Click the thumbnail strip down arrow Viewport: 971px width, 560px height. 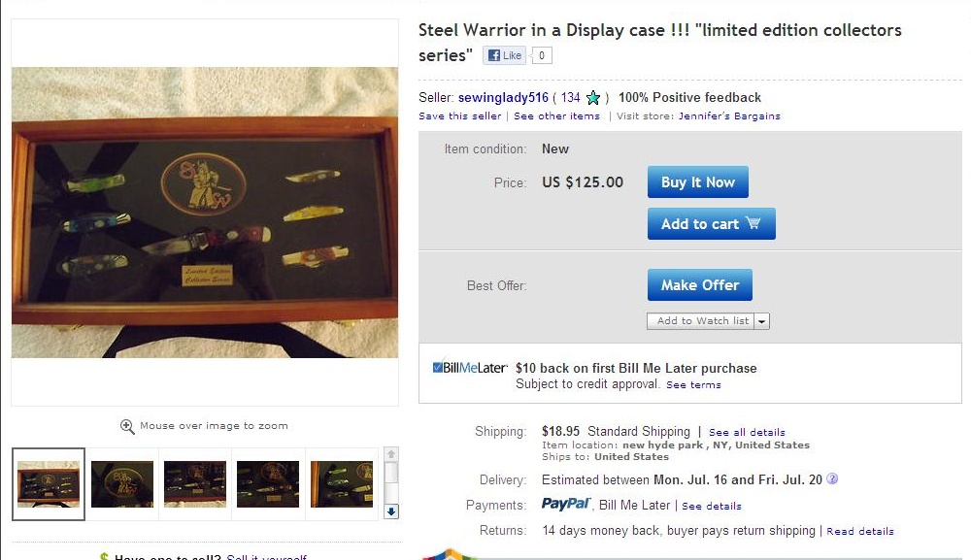391,511
